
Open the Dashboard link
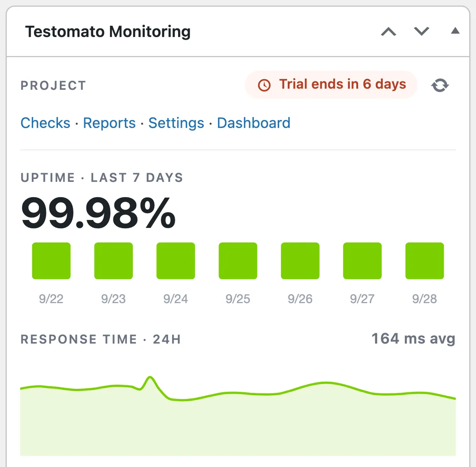tap(253, 123)
